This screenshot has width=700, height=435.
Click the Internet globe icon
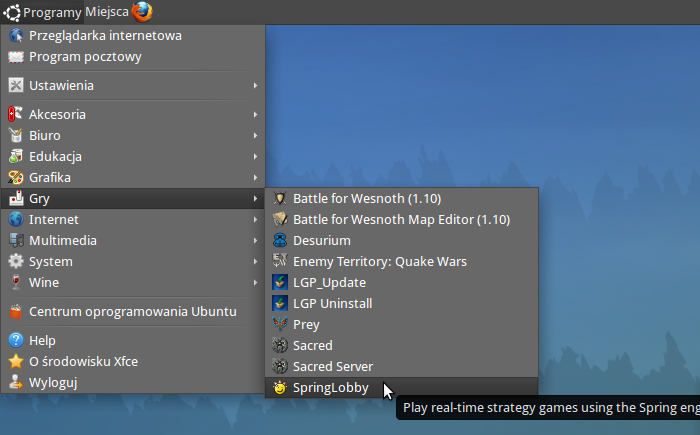(16, 219)
